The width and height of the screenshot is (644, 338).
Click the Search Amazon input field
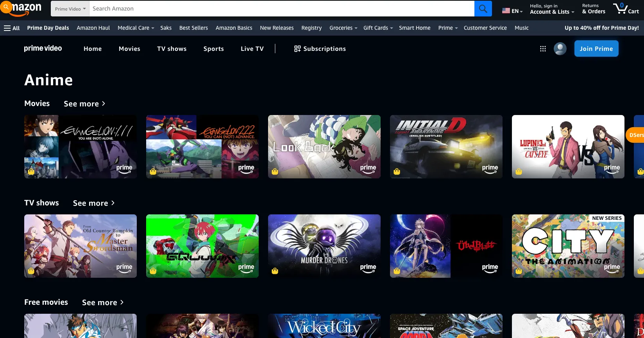tap(282, 9)
